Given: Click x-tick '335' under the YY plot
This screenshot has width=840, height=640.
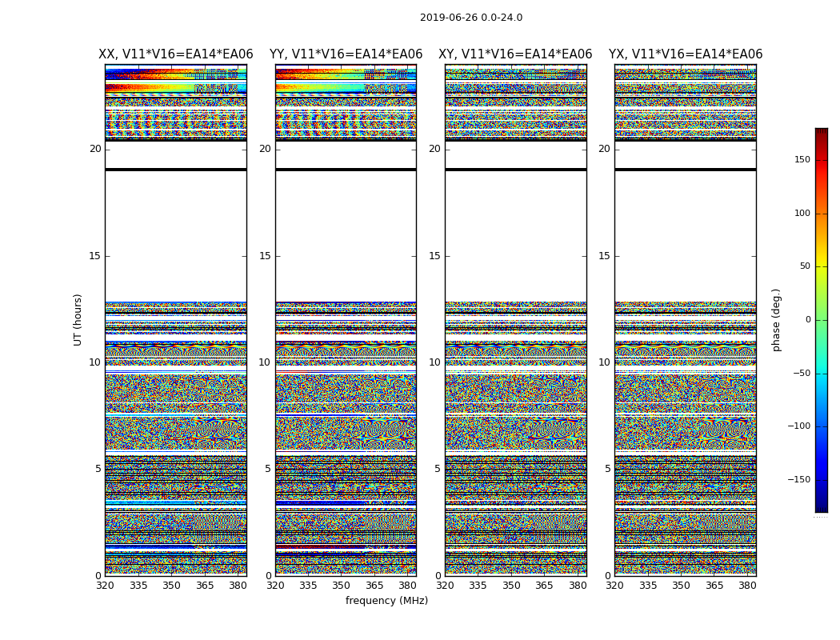Looking at the screenshot, I should (308, 586).
